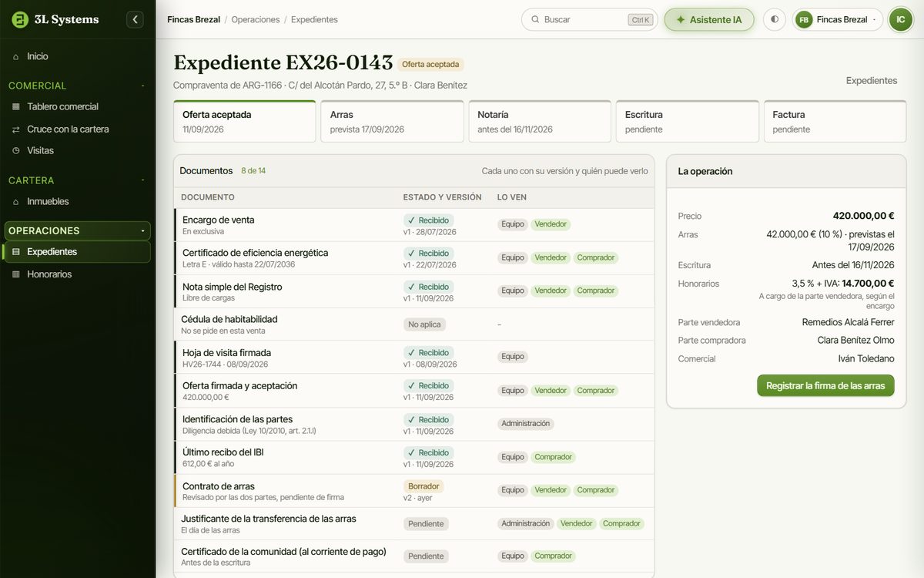The image size is (924, 578).
Task: Click the 8 de 14 documents counter
Action: tap(253, 170)
